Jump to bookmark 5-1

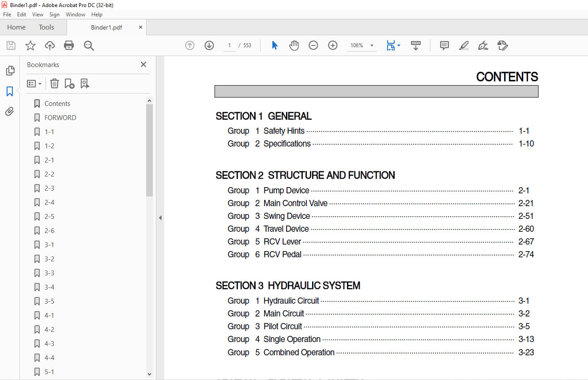point(49,372)
